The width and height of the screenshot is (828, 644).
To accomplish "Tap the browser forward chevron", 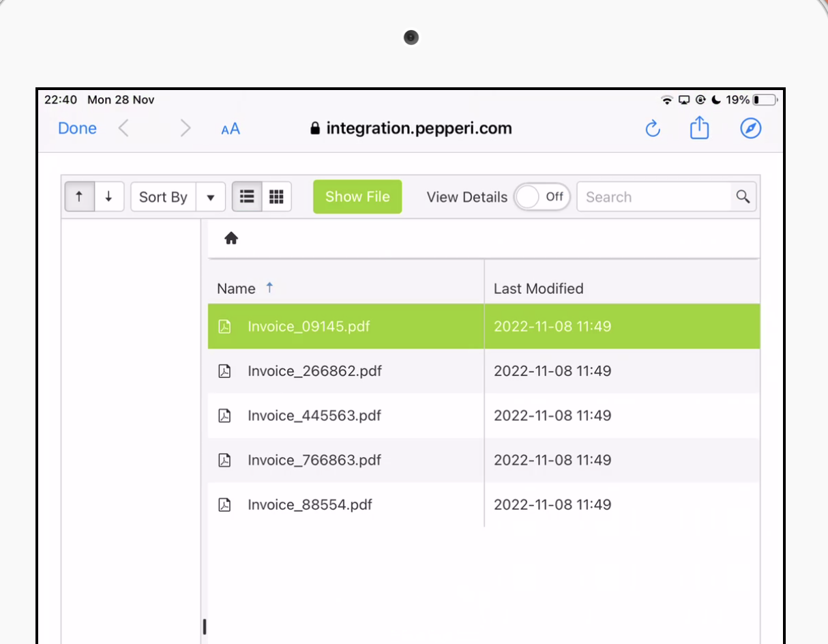I will [185, 128].
